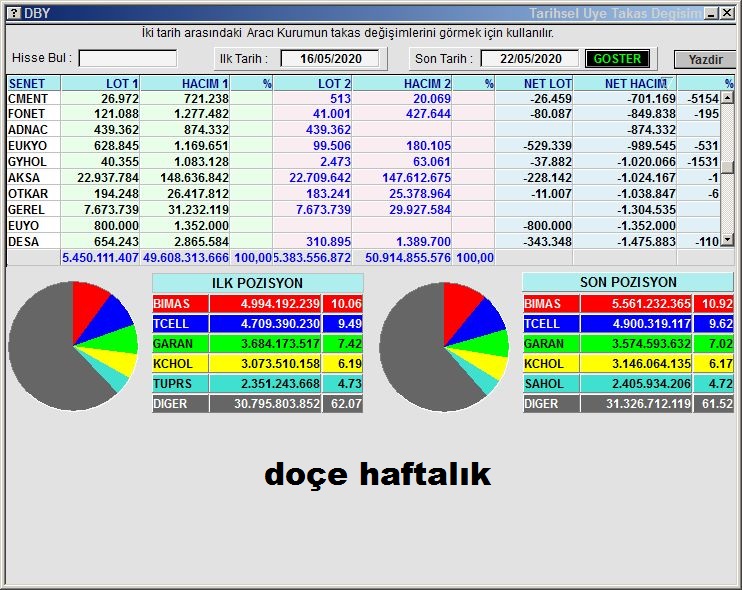Viewport: 742px width, 590px height.
Task: Click the table scrollbar down arrow
Action: pyautogui.click(x=727, y=240)
